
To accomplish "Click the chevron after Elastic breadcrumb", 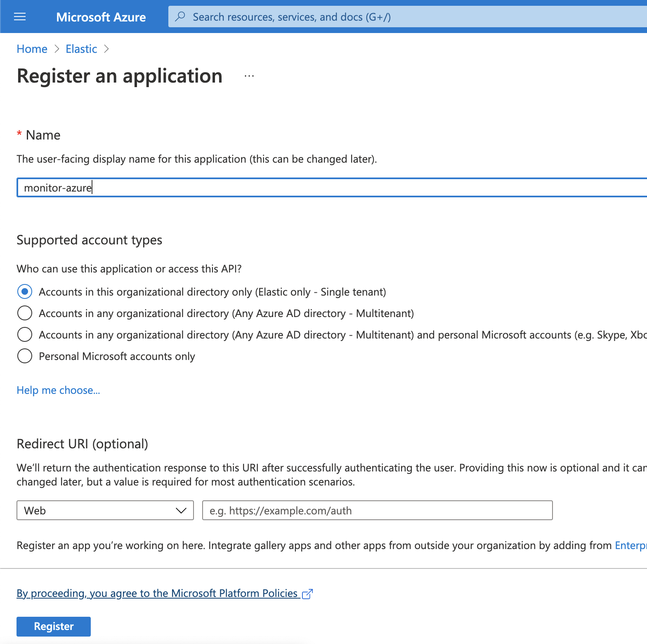I will (106, 49).
